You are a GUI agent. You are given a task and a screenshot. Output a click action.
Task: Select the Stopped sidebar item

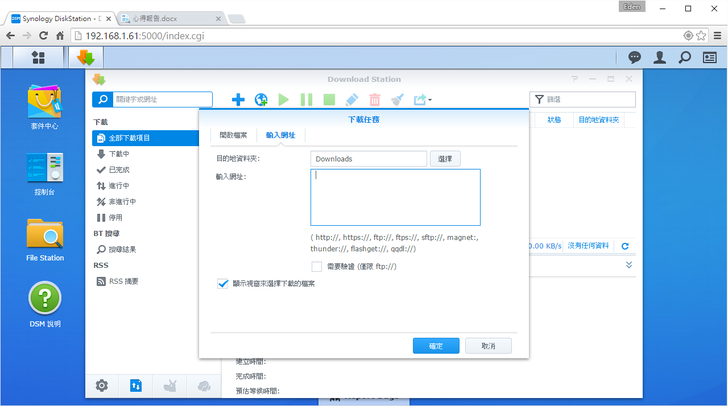146,217
